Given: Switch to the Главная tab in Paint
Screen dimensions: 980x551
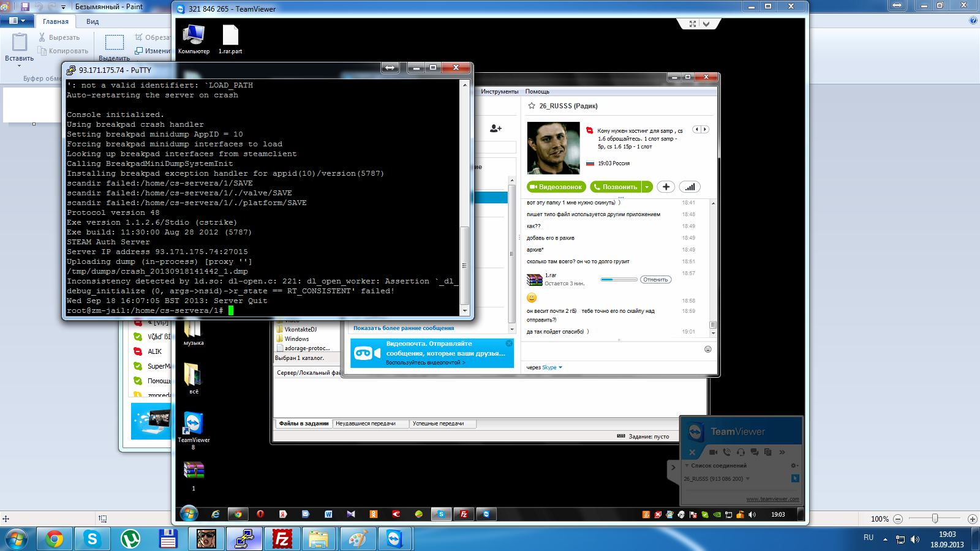Looking at the screenshot, I should pos(56,21).
